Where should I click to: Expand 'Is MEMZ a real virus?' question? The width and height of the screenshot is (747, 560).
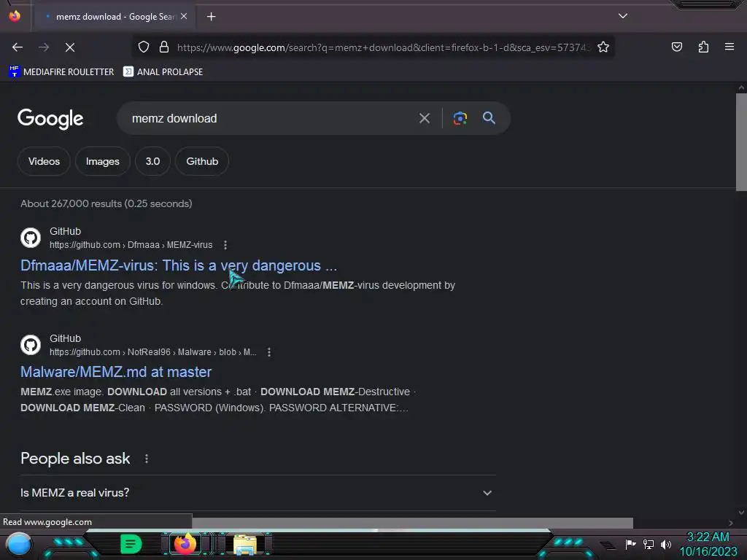coord(258,493)
